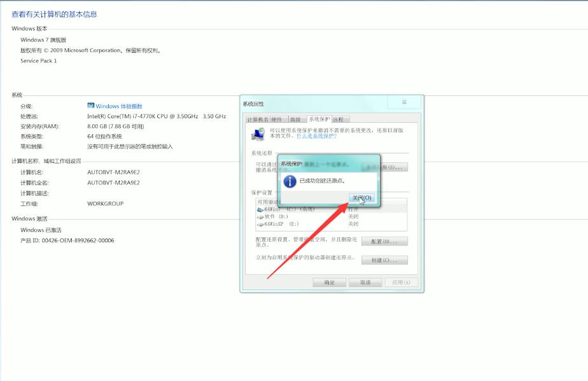Click 确定 in the 系统属性 dialog
Viewport: 588px width, 381px height.
coord(329,282)
